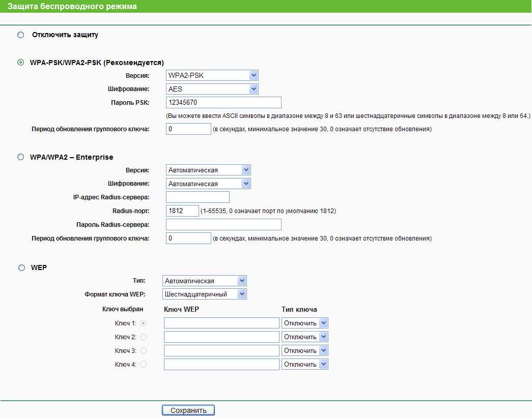Viewport: 532px width, 418px height.
Task: Select the 'Отключить защиту' radio button
Action: click(x=21, y=35)
